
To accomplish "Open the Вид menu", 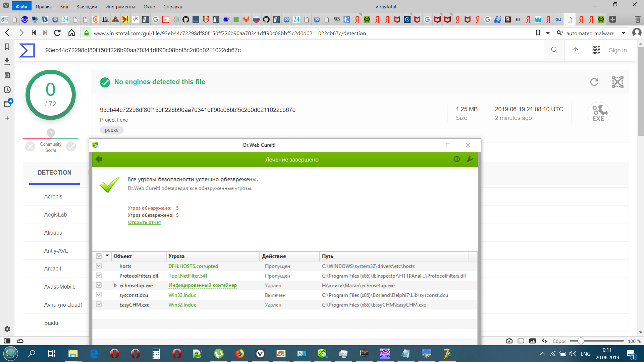I will [64, 6].
